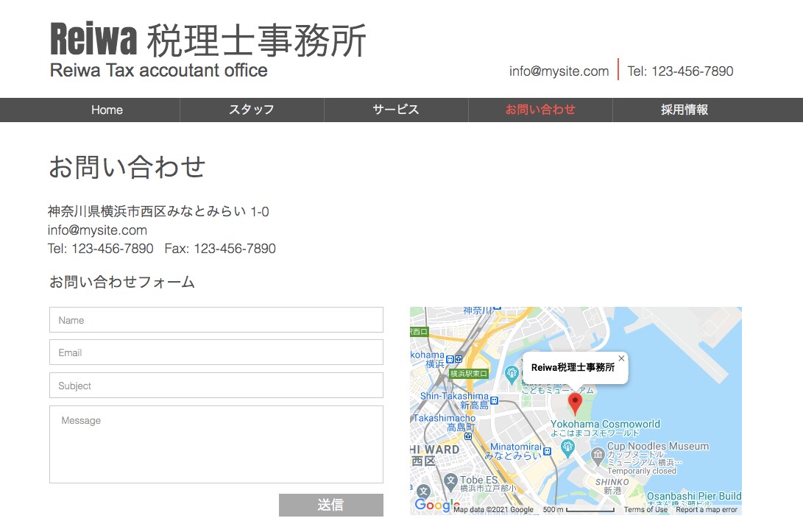803x532 pixels.
Task: Open the サービス menu item
Action: [x=396, y=110]
